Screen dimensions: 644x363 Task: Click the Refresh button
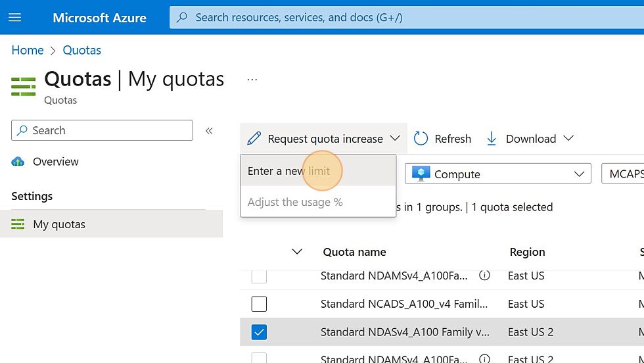[x=442, y=139]
